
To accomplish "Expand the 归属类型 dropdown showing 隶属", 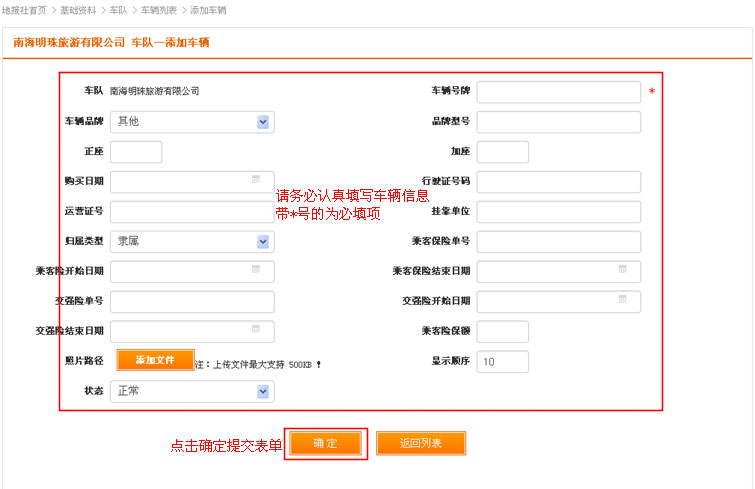I will [263, 242].
